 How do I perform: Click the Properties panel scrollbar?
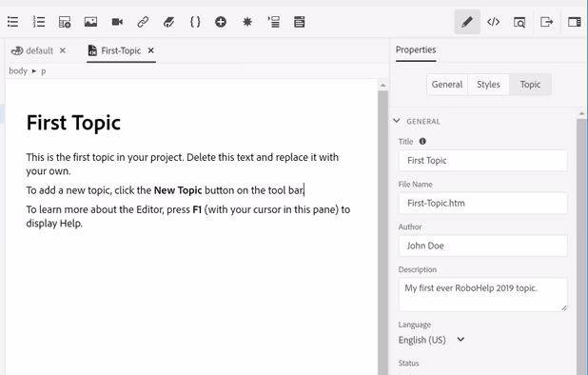tap(581, 247)
